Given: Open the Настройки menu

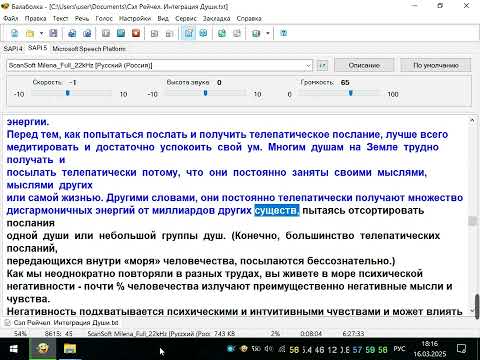Looking at the screenshot, I should point(135,19).
